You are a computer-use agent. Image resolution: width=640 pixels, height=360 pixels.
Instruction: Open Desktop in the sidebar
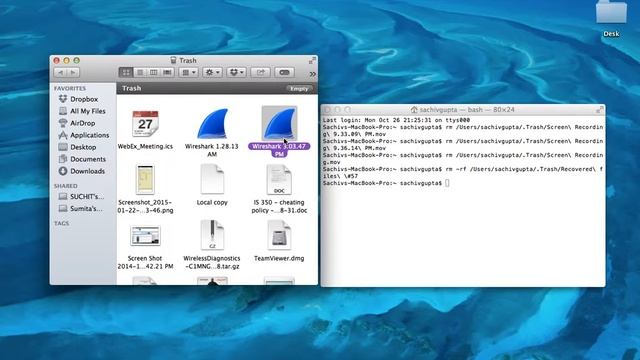(x=77, y=147)
